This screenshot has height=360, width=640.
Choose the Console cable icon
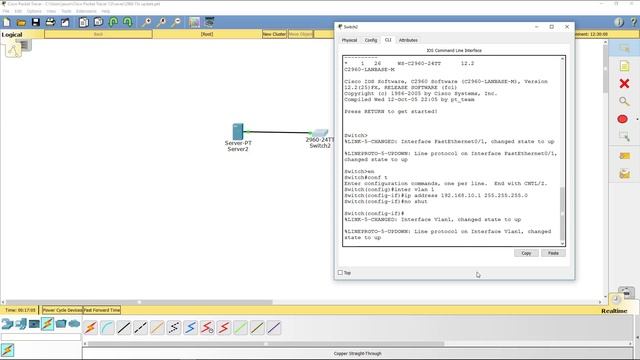(107, 327)
